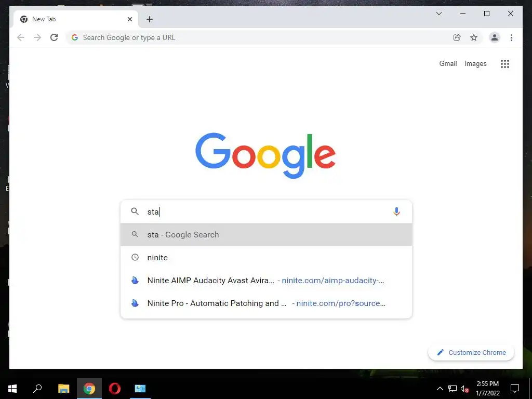
Task: Expand the tab search chevron
Action: point(438,14)
